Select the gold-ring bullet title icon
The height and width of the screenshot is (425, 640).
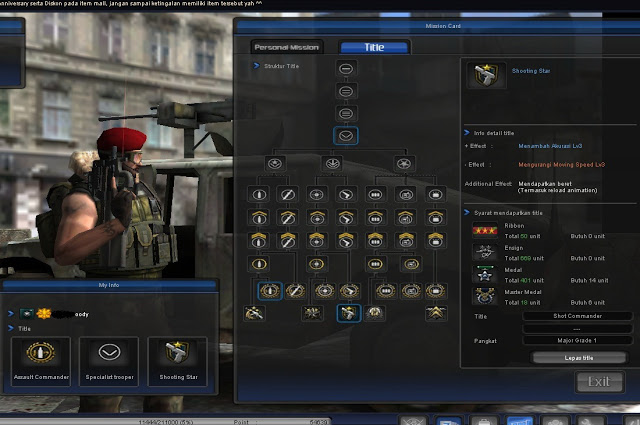[x=259, y=264]
